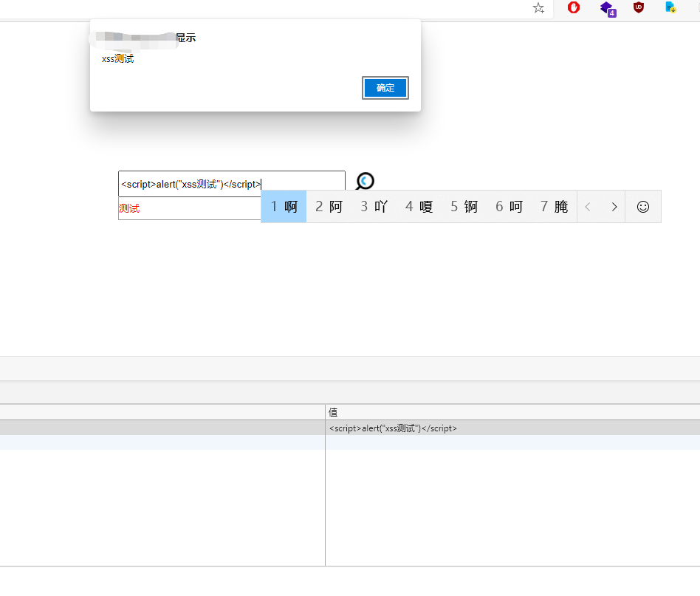Go to next IME candidate page

(614, 207)
